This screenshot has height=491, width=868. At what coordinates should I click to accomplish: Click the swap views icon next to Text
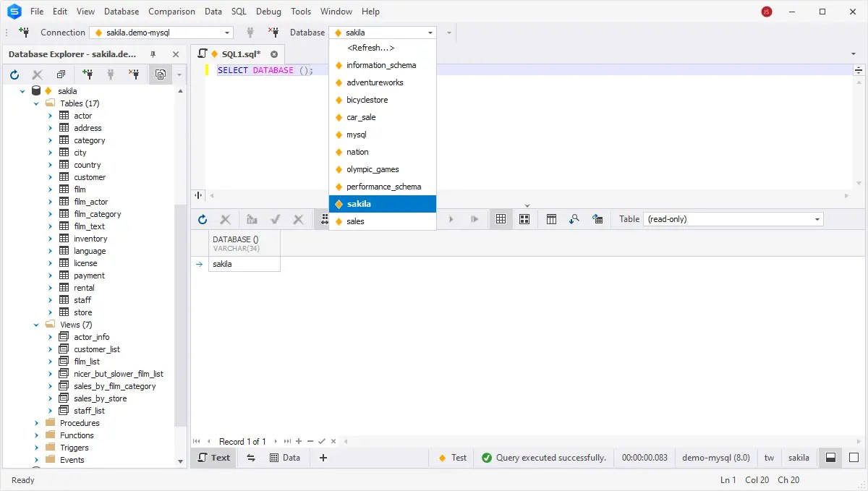[x=251, y=458]
